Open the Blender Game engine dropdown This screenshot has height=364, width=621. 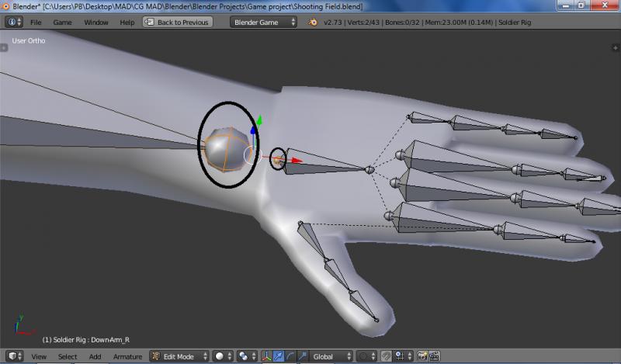263,23
